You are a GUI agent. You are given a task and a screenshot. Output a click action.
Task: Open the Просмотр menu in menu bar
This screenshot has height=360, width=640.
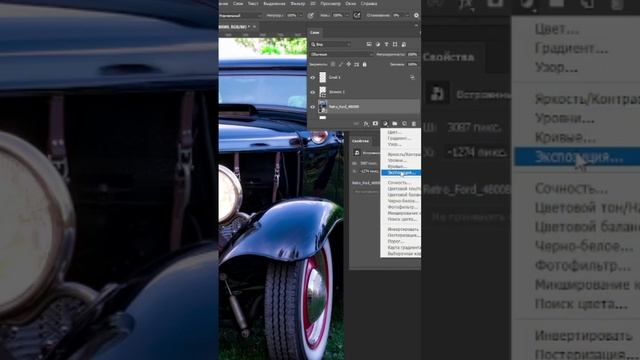pyautogui.click(x=331, y=4)
